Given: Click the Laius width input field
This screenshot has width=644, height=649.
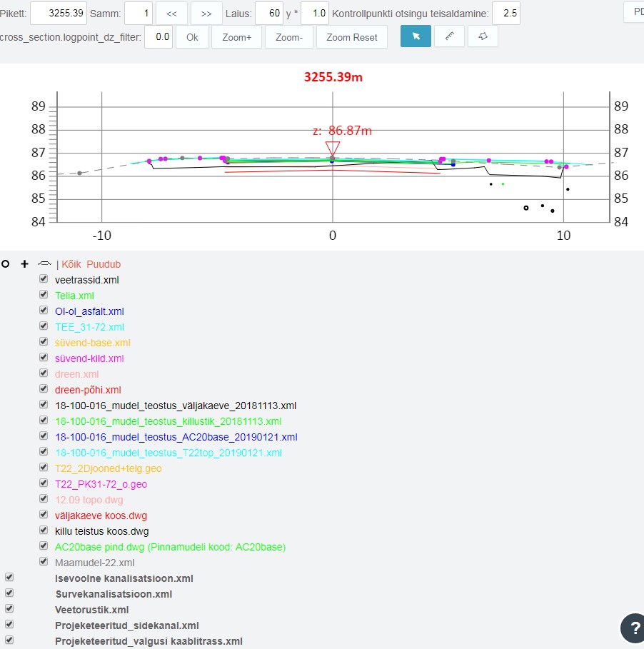Looking at the screenshot, I should tap(269, 14).
